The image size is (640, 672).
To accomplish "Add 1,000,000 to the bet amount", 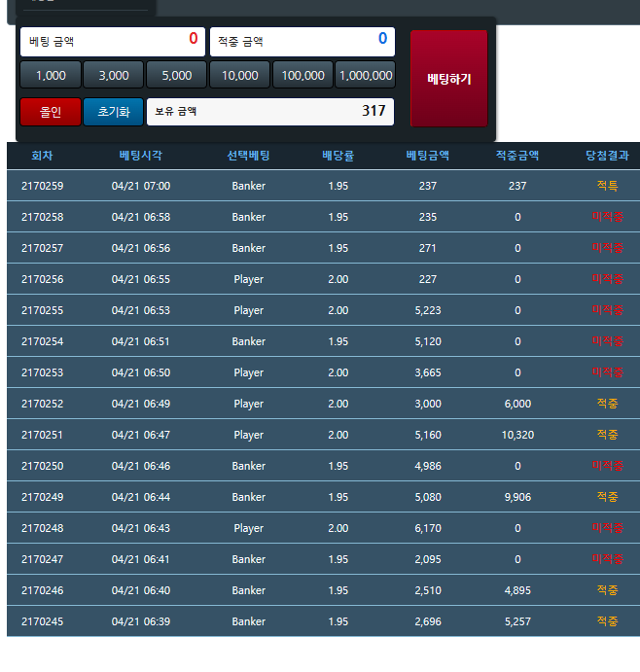I will (365, 75).
